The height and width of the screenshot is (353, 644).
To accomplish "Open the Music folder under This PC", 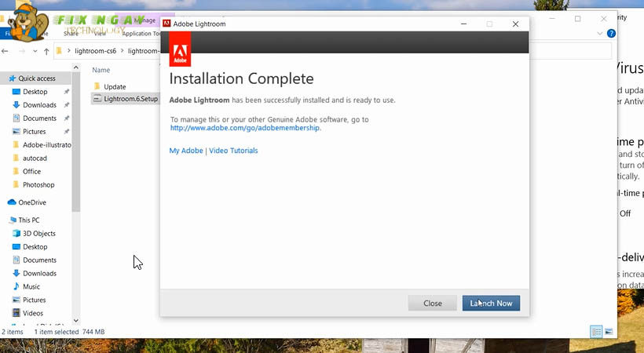I will (31, 287).
